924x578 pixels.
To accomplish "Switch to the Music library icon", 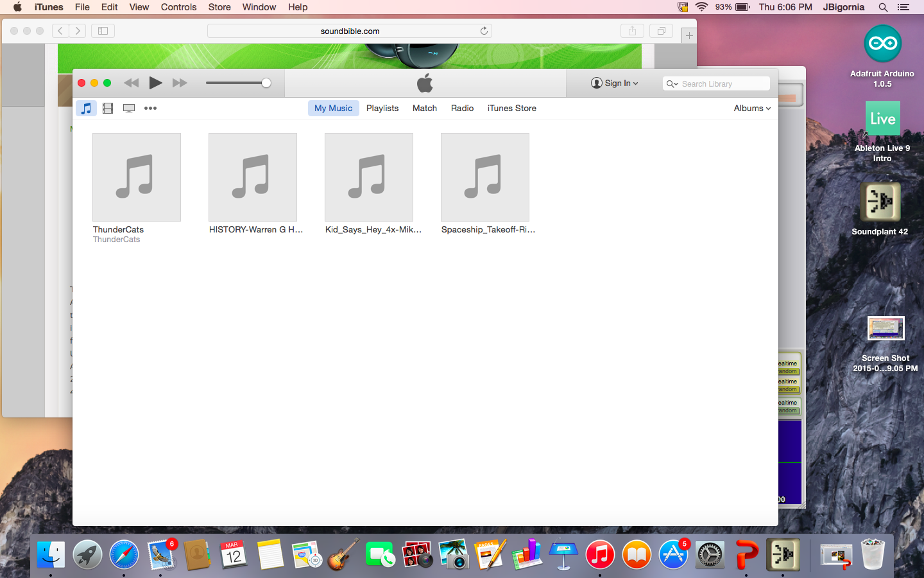I will pos(86,108).
